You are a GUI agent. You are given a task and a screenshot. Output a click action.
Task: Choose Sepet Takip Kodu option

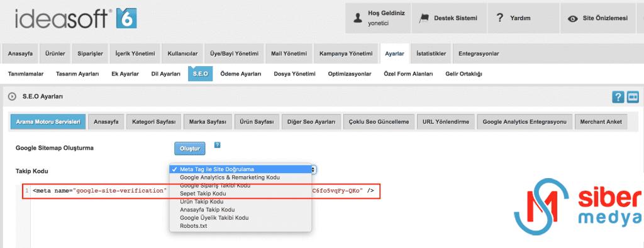(241, 193)
